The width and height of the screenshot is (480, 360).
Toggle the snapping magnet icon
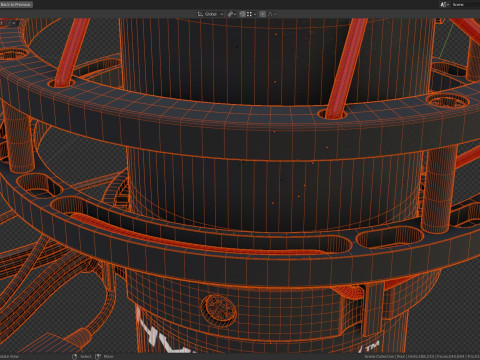[242, 14]
